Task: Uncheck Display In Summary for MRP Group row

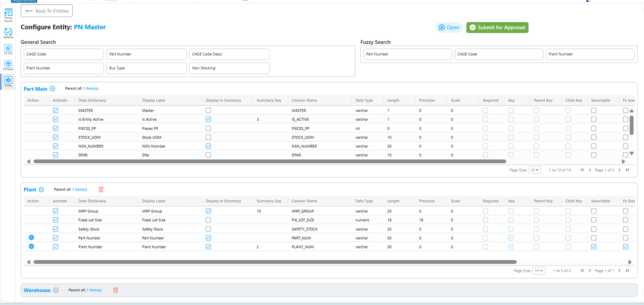Action: coord(208,211)
